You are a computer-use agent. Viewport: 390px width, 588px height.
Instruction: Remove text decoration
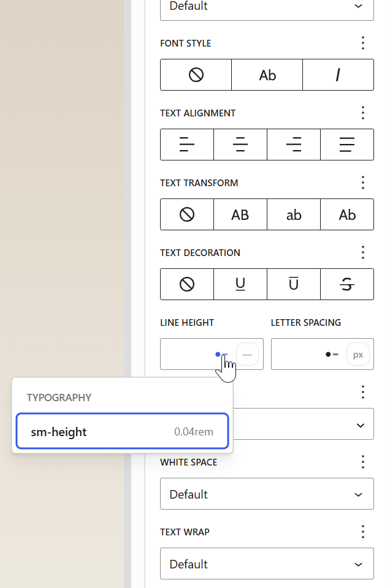pos(187,284)
